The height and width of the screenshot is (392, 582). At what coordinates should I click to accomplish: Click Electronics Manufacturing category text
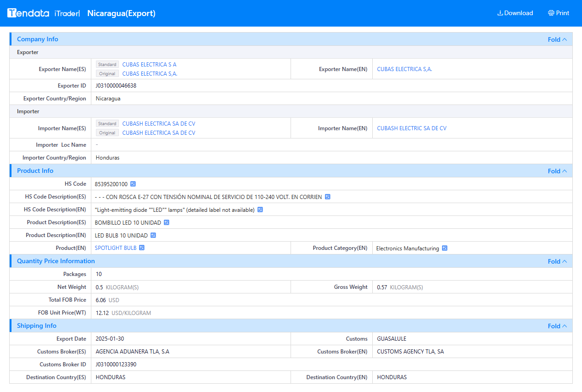[x=408, y=248]
